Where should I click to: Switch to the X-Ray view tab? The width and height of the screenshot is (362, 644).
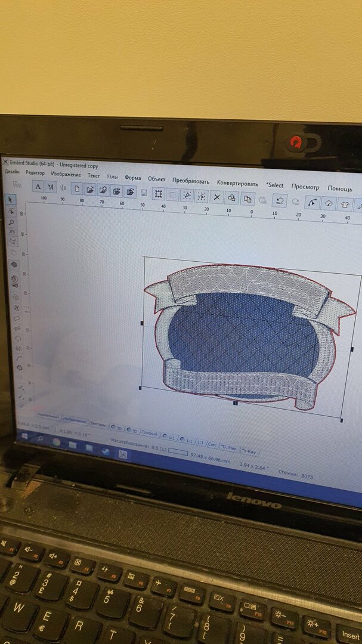pyautogui.click(x=249, y=451)
